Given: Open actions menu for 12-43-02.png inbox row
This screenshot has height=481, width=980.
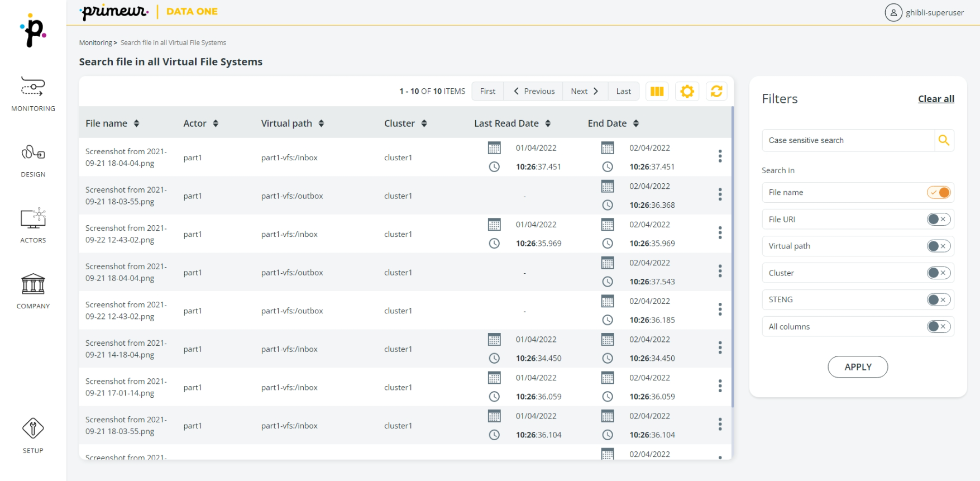Looking at the screenshot, I should pyautogui.click(x=720, y=233).
